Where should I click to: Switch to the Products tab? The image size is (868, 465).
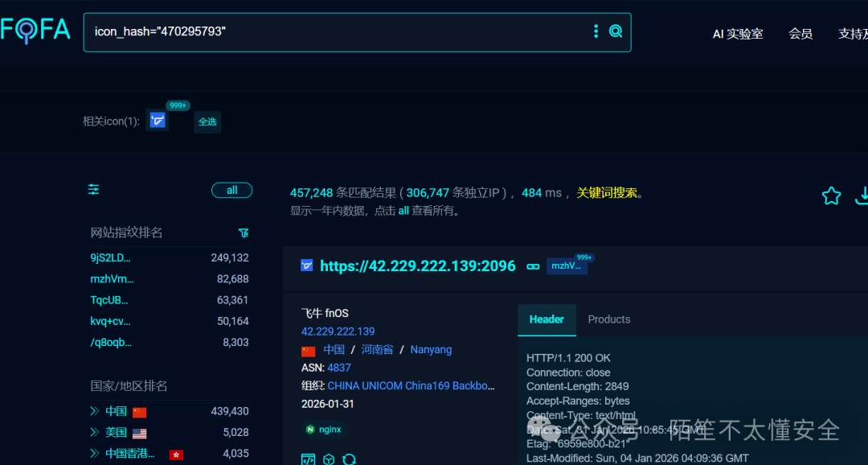[x=608, y=319]
